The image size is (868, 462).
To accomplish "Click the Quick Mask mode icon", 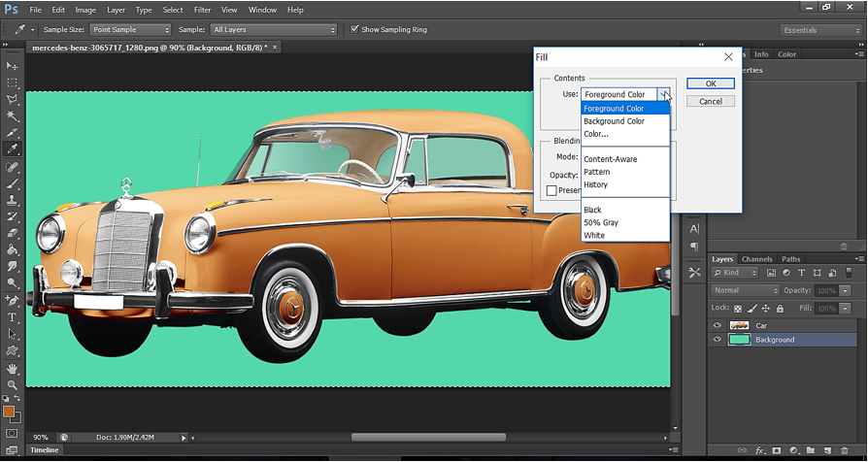I will (12, 433).
